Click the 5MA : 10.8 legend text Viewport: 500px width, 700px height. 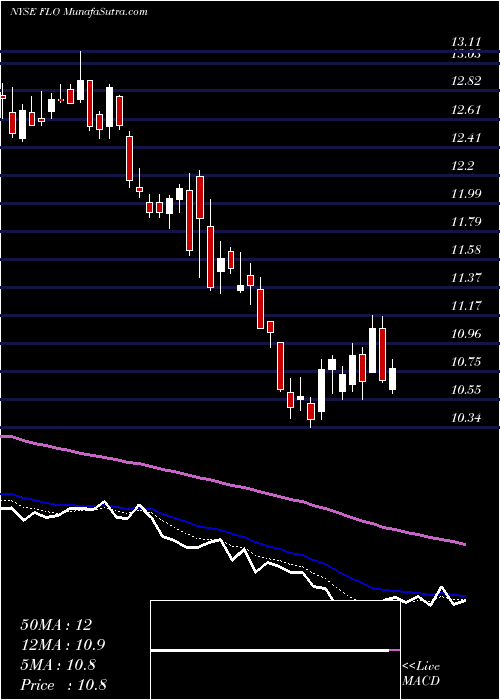58,665
